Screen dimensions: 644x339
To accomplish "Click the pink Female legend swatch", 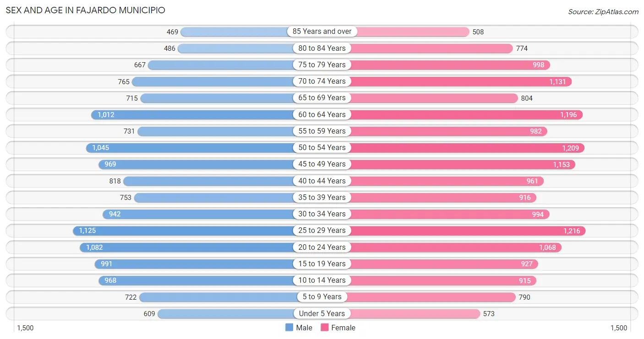I will [325, 328].
